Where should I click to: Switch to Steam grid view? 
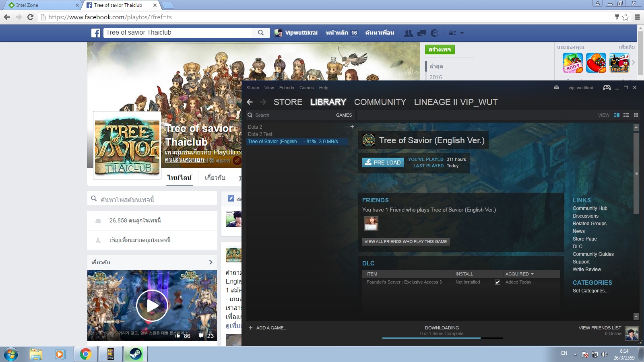pos(636,115)
